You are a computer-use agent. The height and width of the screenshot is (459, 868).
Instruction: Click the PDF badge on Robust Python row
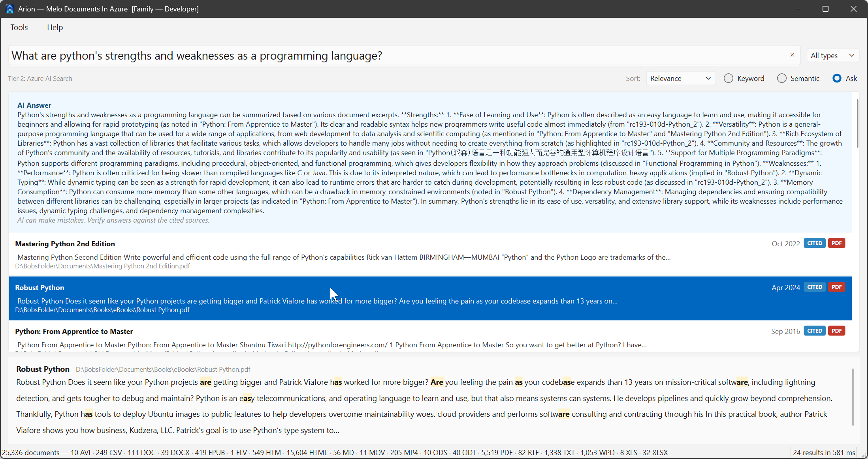point(836,287)
